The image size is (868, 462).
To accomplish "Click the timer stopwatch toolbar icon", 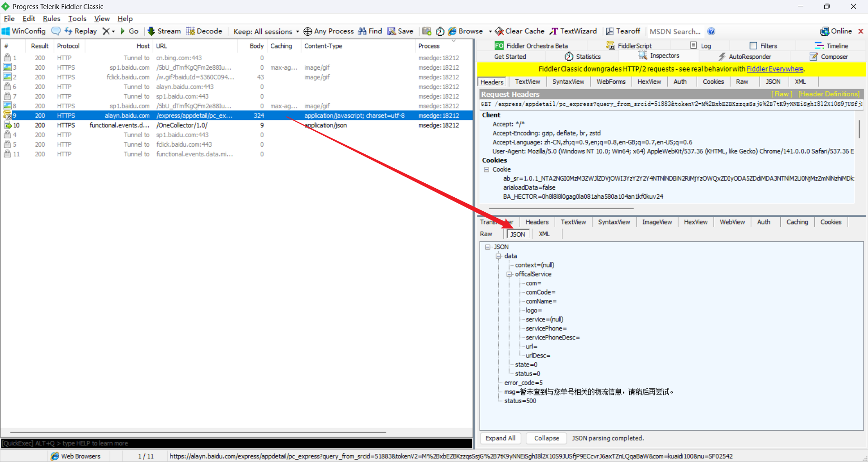I will pos(440,31).
